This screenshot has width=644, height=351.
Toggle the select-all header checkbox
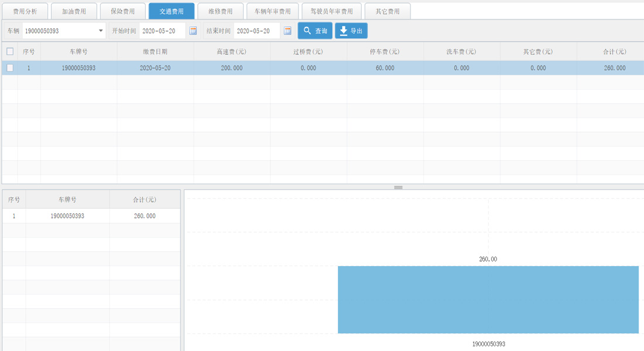pyautogui.click(x=10, y=51)
